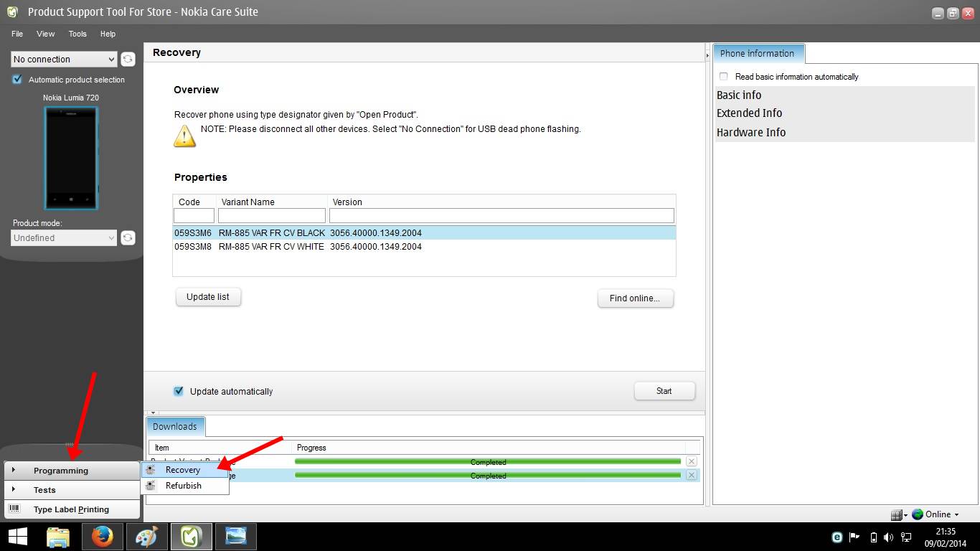The height and width of the screenshot is (551, 980).
Task: Open the Online status dropdown arrow
Action: [956, 514]
